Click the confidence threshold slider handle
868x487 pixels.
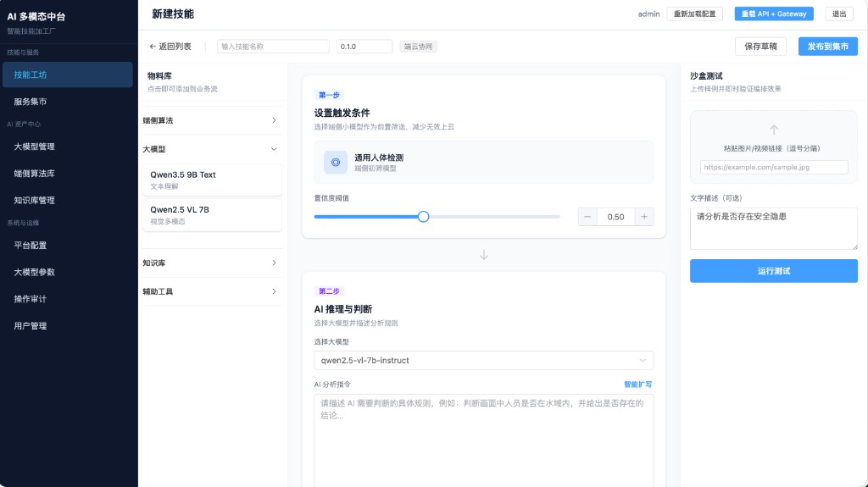pos(424,217)
